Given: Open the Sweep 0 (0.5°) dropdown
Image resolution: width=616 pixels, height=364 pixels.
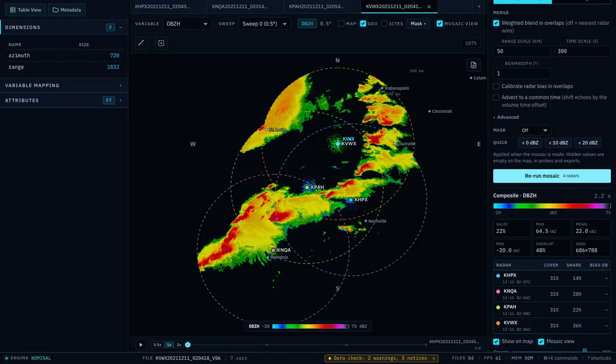Looking at the screenshot, I should tap(265, 24).
